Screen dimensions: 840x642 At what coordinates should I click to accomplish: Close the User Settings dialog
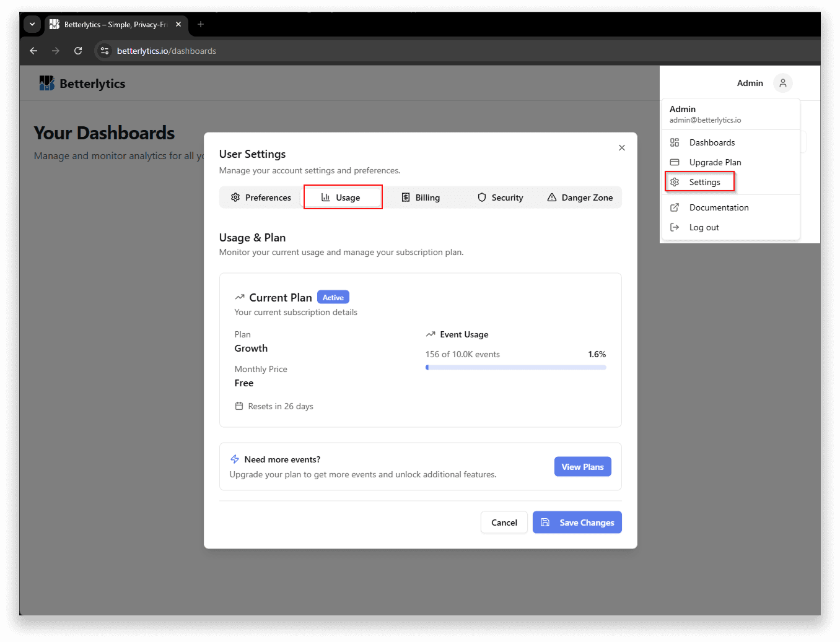pos(622,147)
